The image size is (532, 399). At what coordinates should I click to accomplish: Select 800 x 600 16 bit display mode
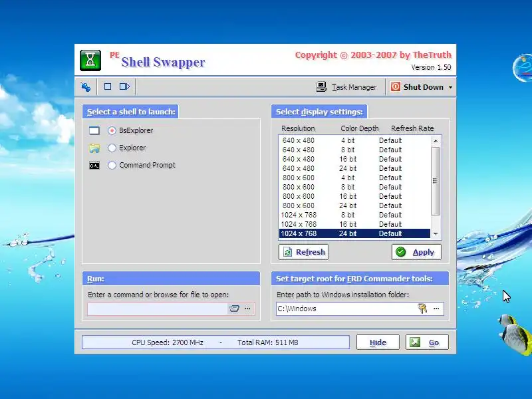[x=354, y=196]
